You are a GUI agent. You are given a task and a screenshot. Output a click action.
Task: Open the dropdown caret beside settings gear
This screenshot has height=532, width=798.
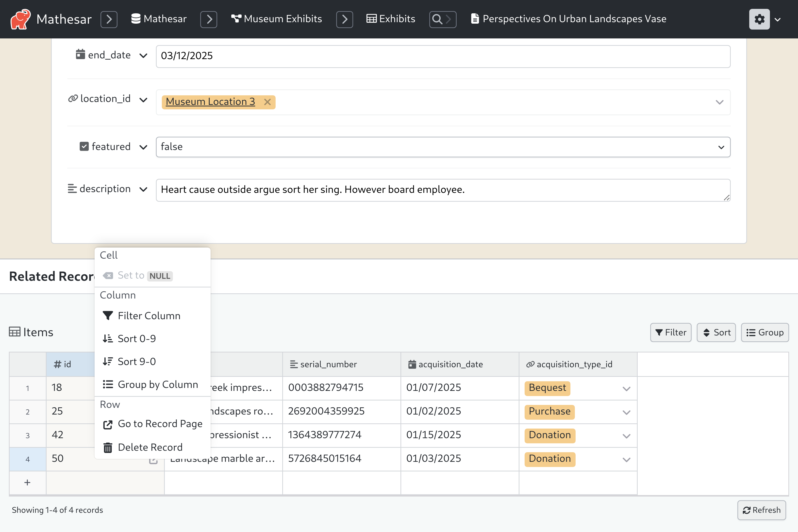point(778,19)
